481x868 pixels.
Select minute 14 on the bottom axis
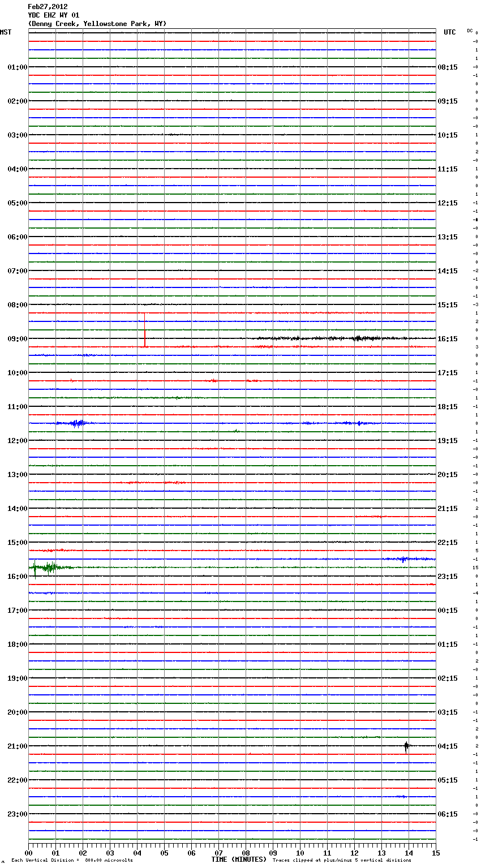click(x=409, y=853)
